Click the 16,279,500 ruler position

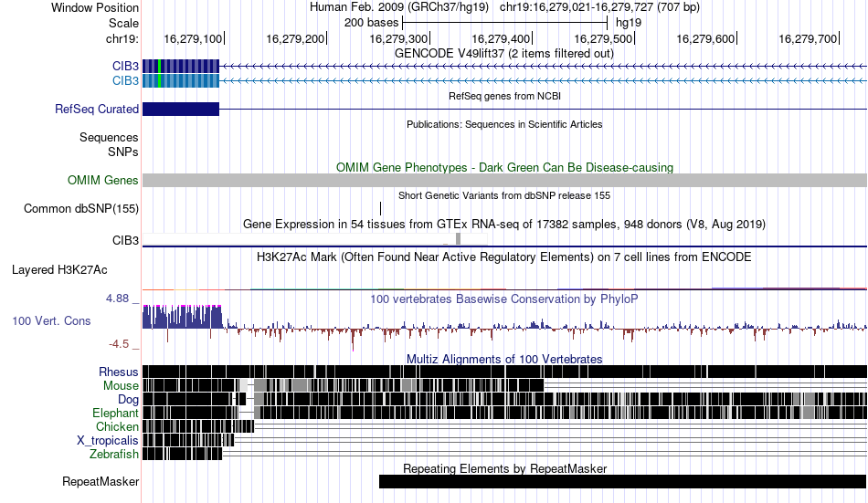tap(603, 38)
